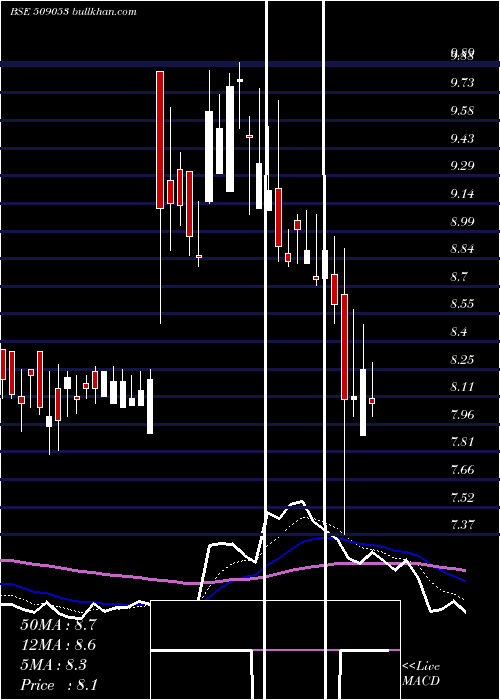This screenshot has width=500, height=700.
Task: Click the 7.37 price axis label
Action: click(462, 524)
